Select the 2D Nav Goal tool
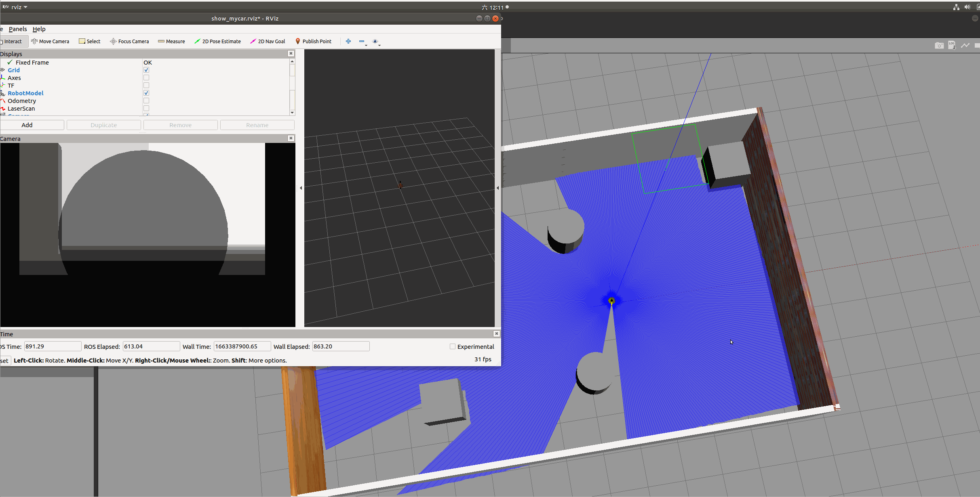This screenshot has width=980, height=497. click(268, 41)
